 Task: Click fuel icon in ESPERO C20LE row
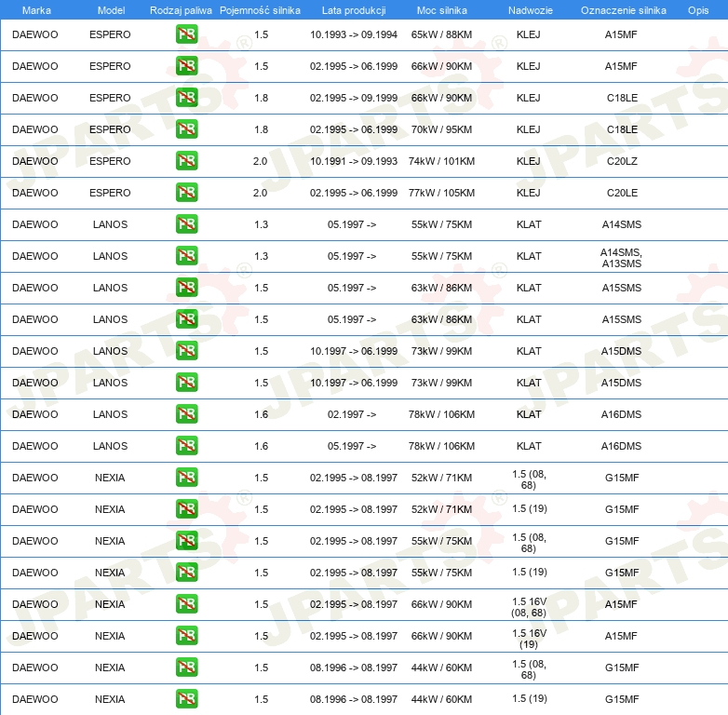point(186,192)
